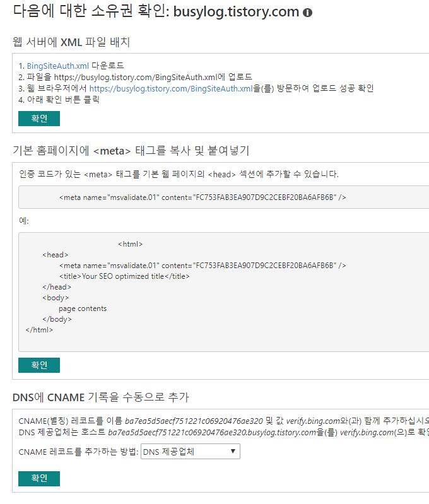Click the text '인증 코드가 있는 <meta> 태그를'
The width and height of the screenshot is (429, 504).
[79, 174]
